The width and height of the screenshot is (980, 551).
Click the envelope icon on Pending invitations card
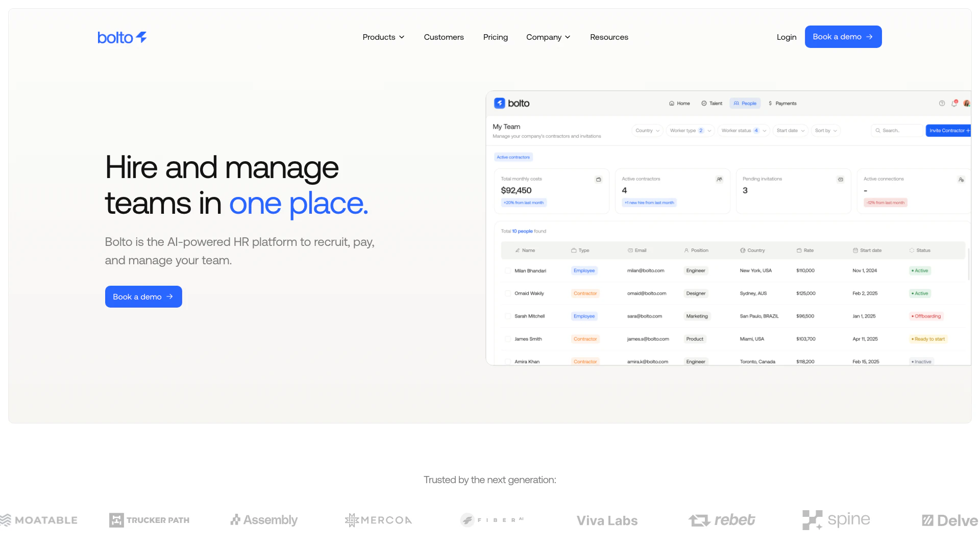[x=840, y=180]
